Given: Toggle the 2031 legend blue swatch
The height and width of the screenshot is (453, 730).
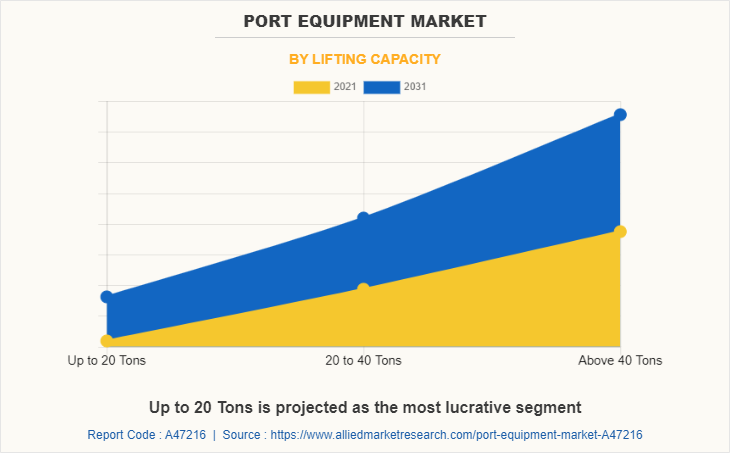Looking at the screenshot, I should tap(382, 87).
